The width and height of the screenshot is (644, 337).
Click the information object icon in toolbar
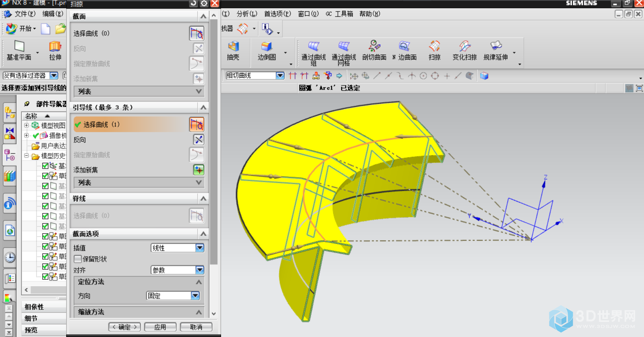click(x=267, y=29)
